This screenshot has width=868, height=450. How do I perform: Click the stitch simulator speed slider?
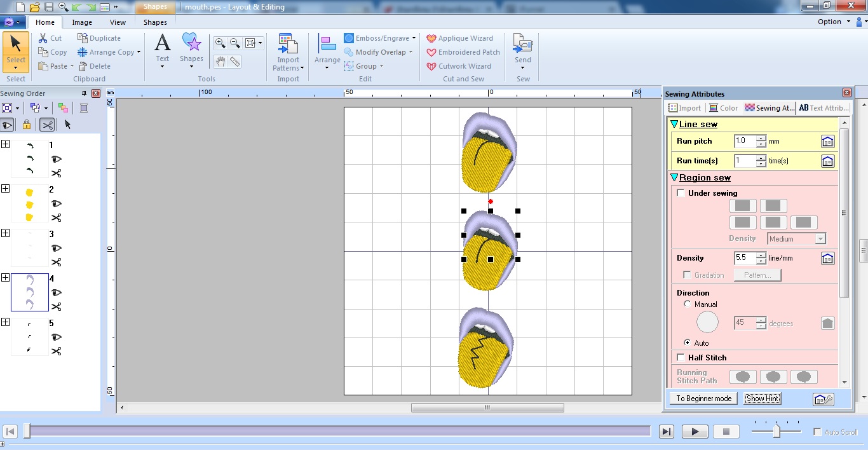click(x=776, y=432)
